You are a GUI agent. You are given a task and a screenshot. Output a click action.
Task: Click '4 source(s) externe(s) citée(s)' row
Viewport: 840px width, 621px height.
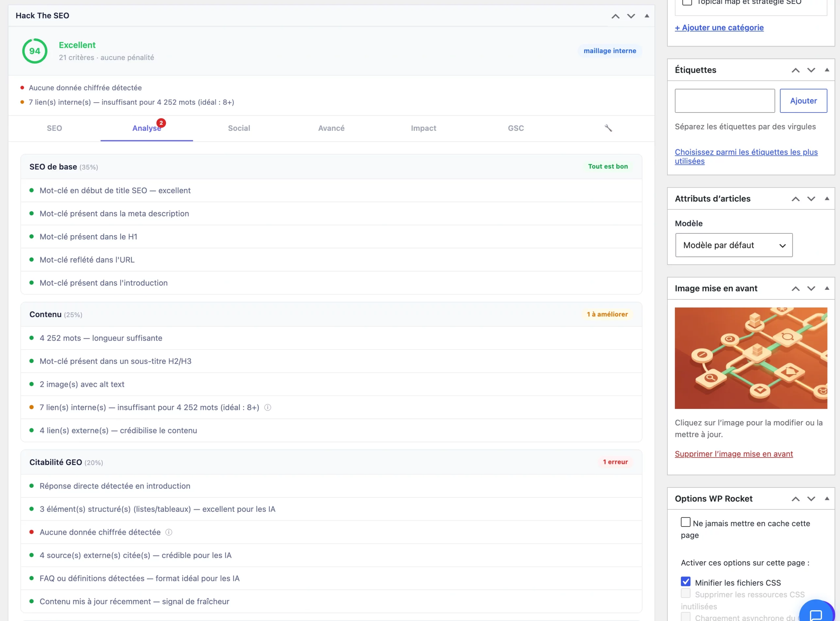tap(331, 555)
